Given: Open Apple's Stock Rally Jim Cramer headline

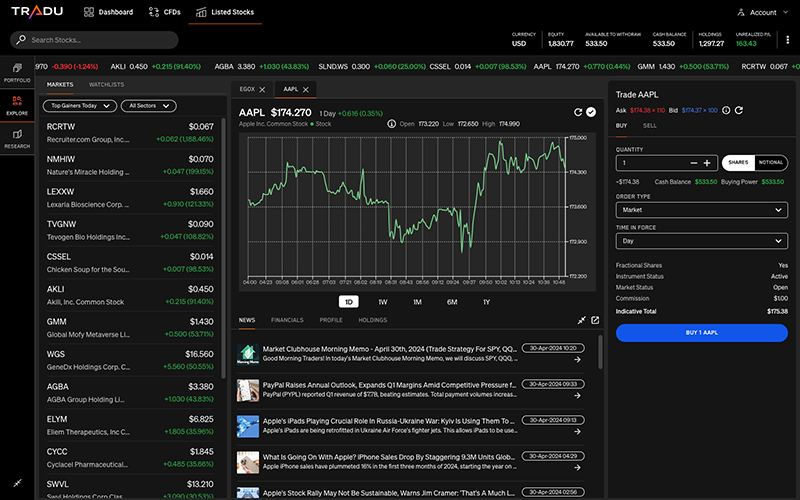Looking at the screenshot, I should click(388, 493).
